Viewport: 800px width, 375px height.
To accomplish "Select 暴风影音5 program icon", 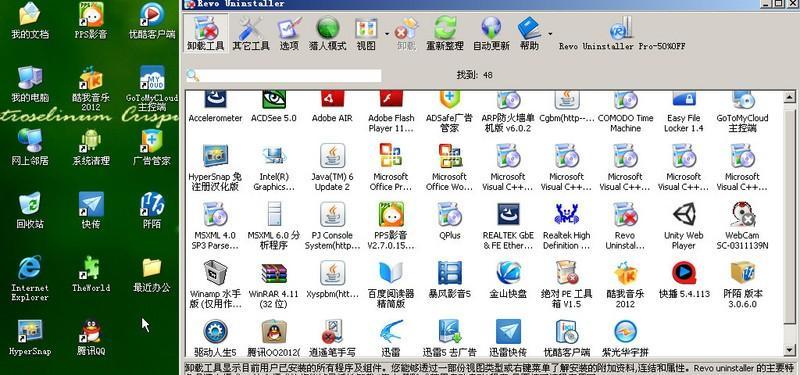I will pyautogui.click(x=449, y=279).
